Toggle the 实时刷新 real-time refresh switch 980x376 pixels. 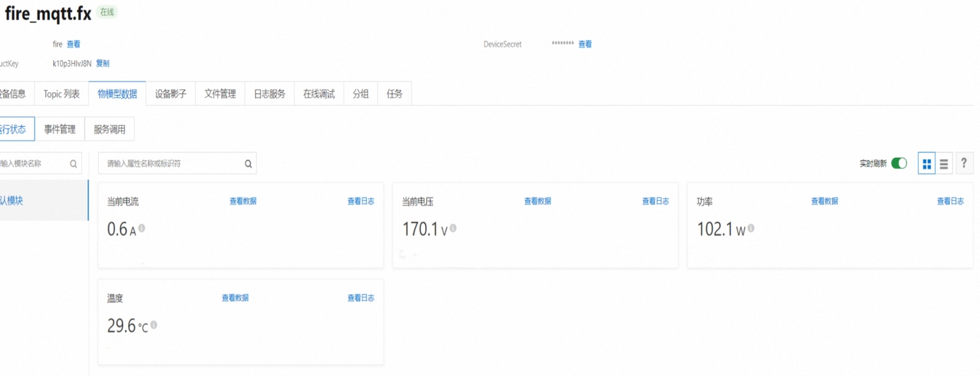(x=899, y=163)
